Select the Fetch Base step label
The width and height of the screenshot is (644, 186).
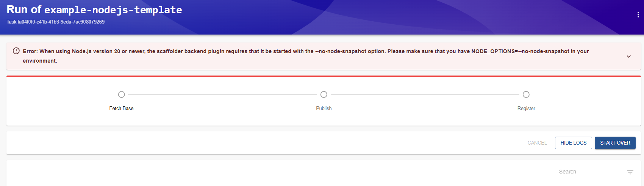[x=121, y=109]
